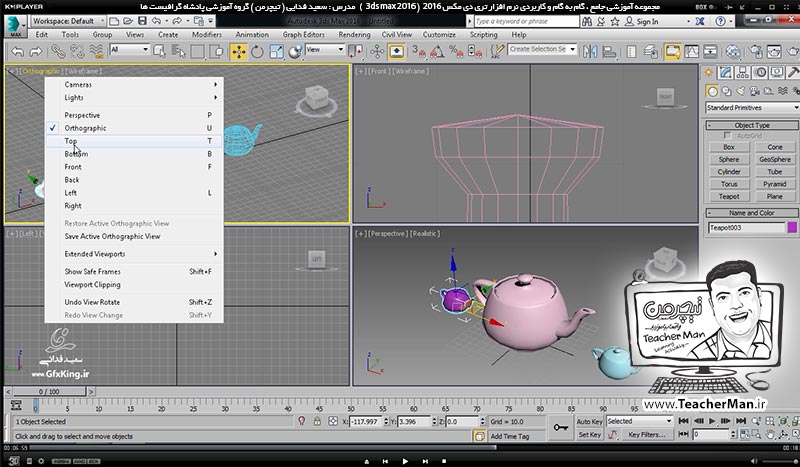Choose Perspective from viewport menu

[x=135, y=115]
